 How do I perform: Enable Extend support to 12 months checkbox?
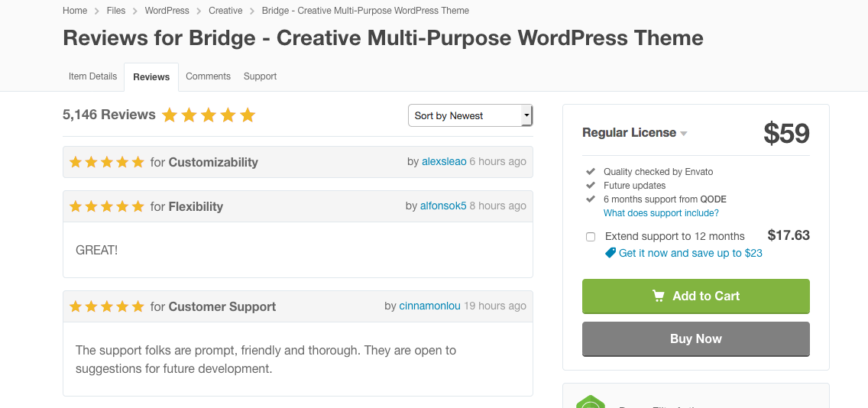(x=591, y=237)
